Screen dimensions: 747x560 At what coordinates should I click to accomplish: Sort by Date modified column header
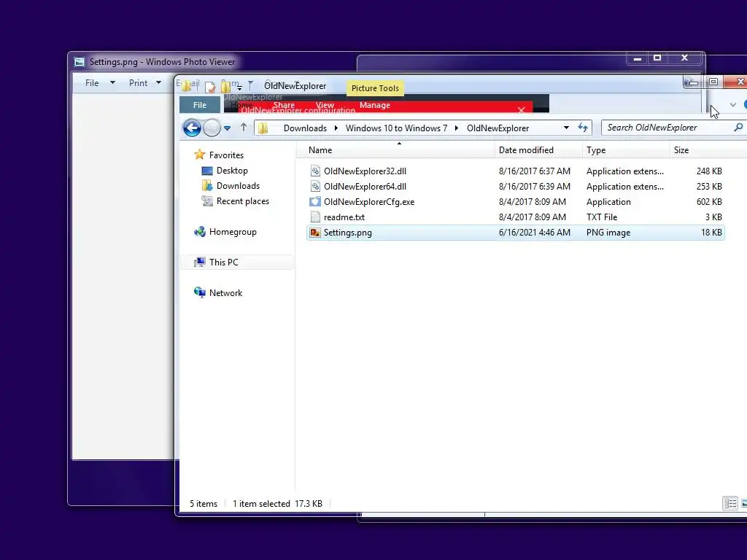(x=526, y=150)
